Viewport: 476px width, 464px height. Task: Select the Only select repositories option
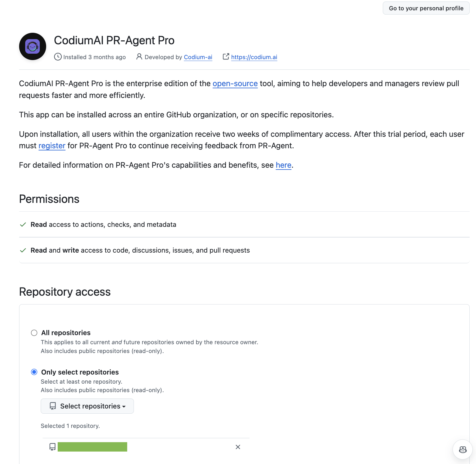pos(34,372)
